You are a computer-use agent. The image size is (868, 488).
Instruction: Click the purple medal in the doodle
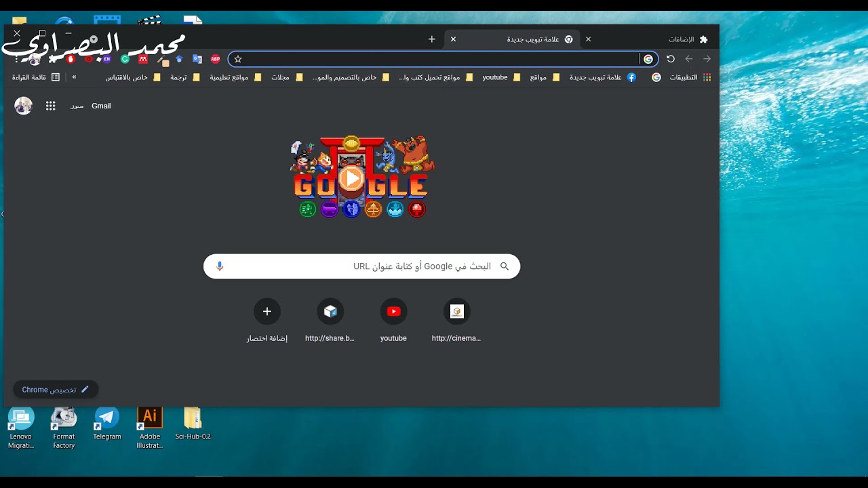tap(330, 209)
